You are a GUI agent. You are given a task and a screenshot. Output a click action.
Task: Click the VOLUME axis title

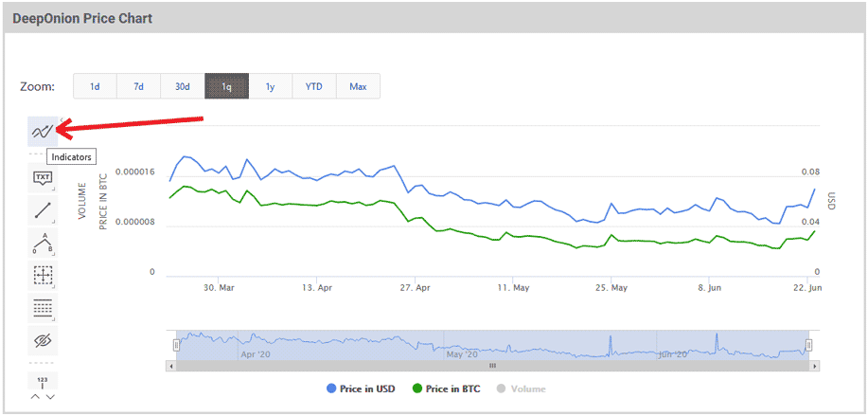tap(83, 201)
